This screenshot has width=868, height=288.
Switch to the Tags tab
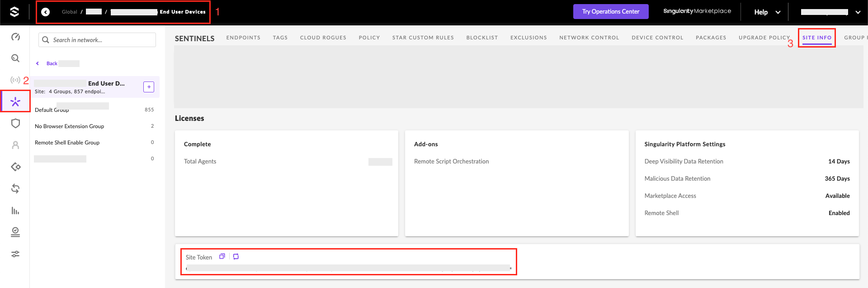(x=280, y=38)
